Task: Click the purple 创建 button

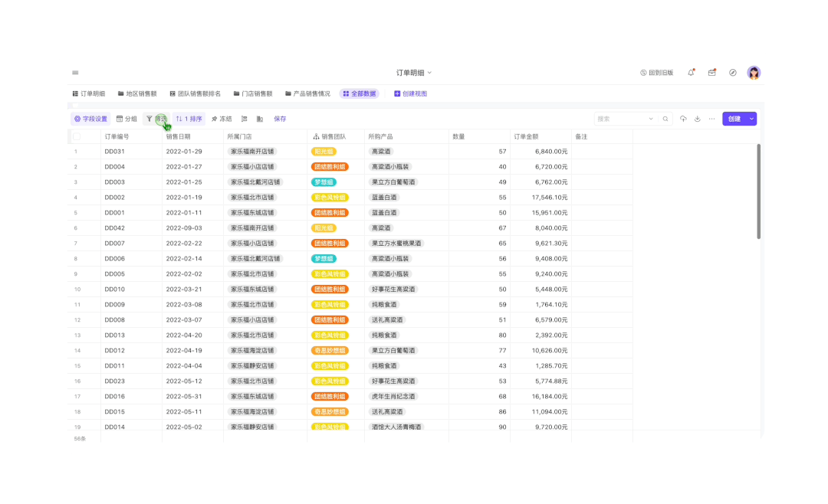Action: pos(734,119)
